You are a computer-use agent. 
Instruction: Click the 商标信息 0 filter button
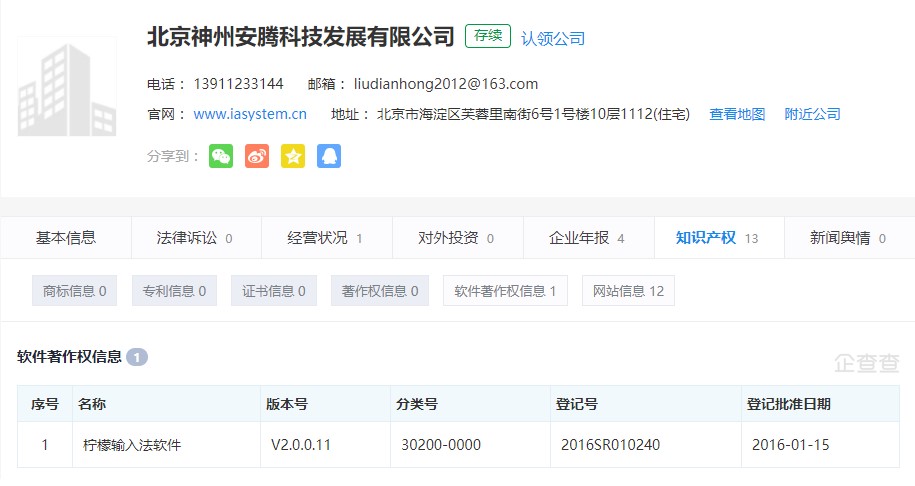click(x=74, y=291)
